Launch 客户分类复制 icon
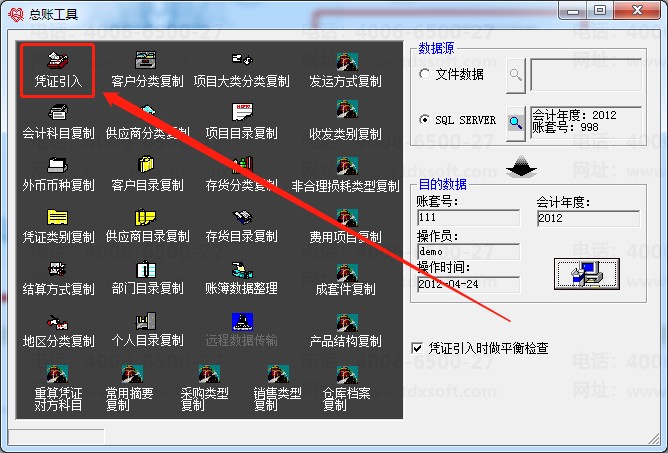This screenshot has height=453, width=668. point(147,70)
